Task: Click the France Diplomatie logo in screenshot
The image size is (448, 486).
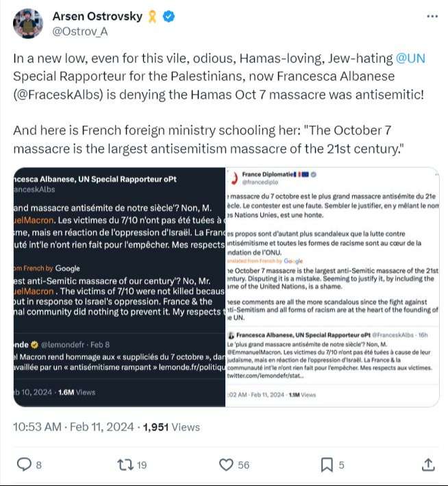Action: point(236,179)
